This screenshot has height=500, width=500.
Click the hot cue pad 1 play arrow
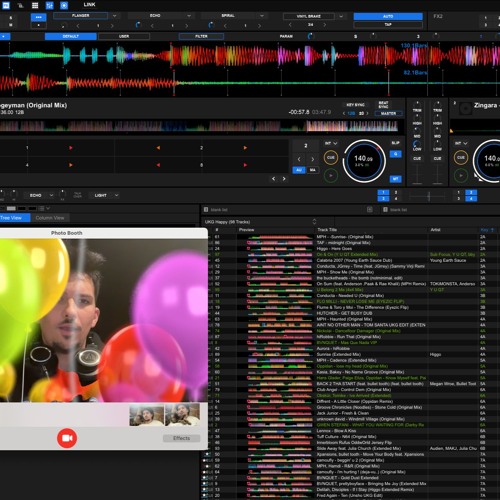(71, 148)
